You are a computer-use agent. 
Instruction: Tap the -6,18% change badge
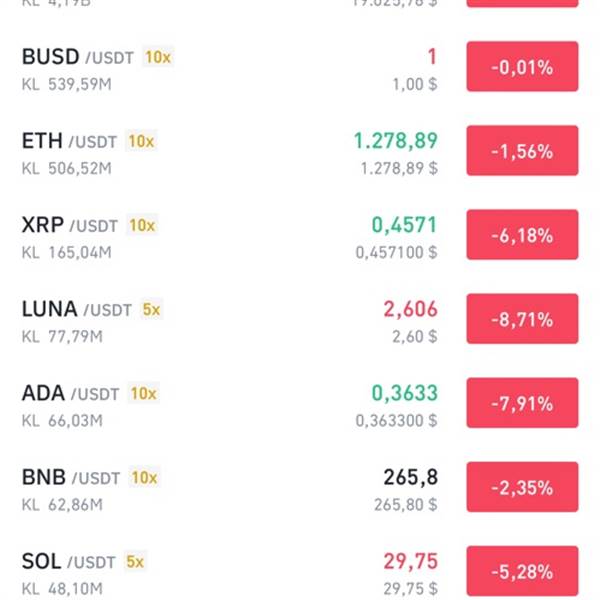point(522,236)
